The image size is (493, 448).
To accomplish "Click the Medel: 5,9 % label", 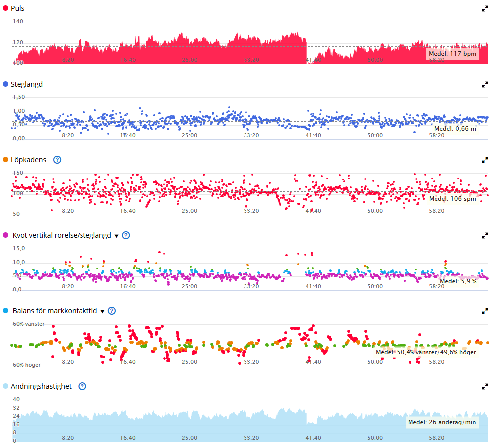I will point(458,281).
